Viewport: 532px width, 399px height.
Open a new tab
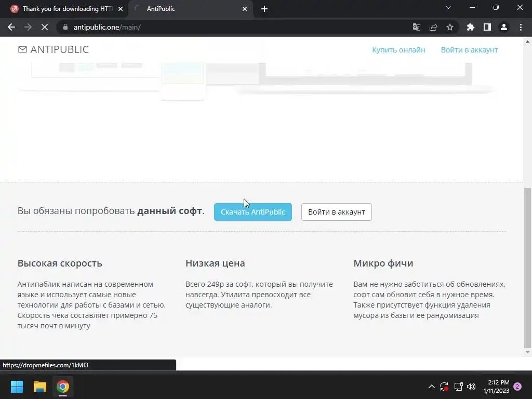click(x=264, y=9)
